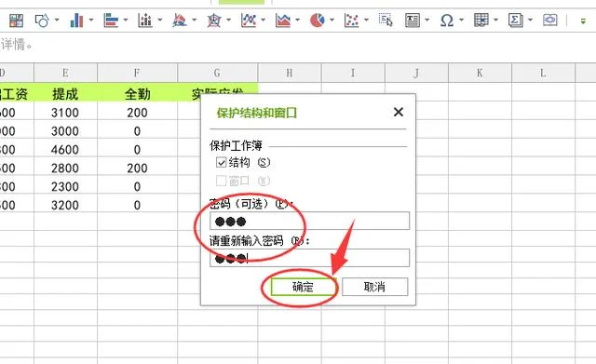Click the 请重新输入密码 confirmation field
596x364 pixels.
coord(309,258)
